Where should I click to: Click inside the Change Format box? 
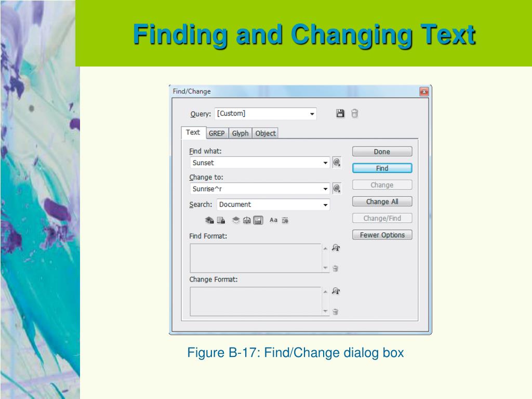point(256,301)
